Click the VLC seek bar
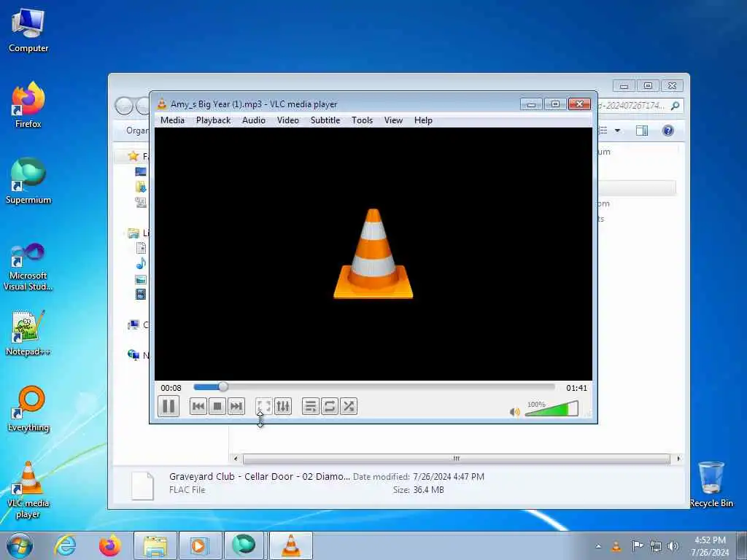This screenshot has height=560, width=747. point(374,387)
